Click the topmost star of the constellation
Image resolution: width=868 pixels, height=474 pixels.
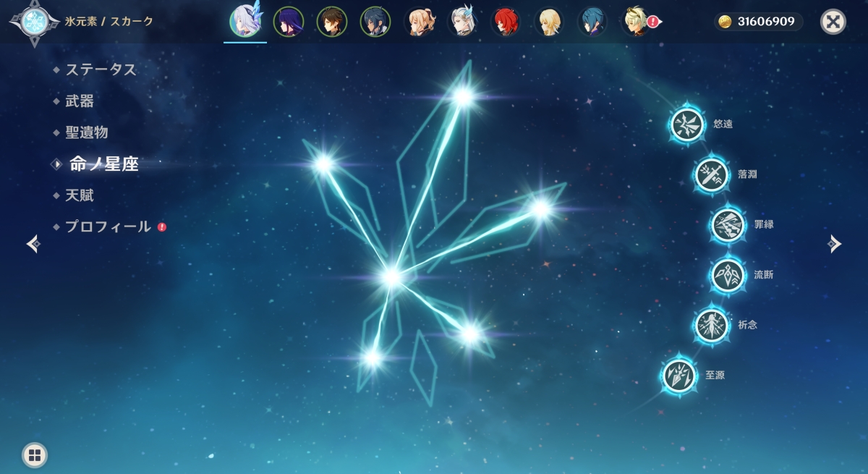[463, 96]
